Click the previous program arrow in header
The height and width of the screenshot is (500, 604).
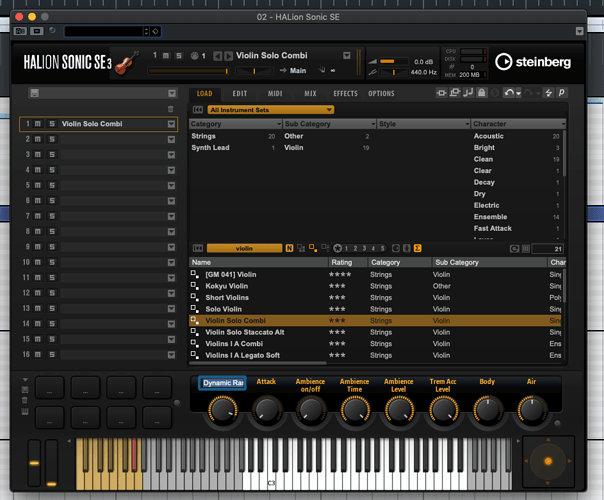218,56
